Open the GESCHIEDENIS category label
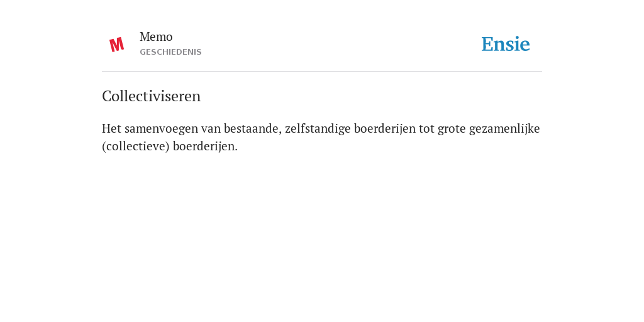The height and width of the screenshot is (322, 644). (x=170, y=52)
